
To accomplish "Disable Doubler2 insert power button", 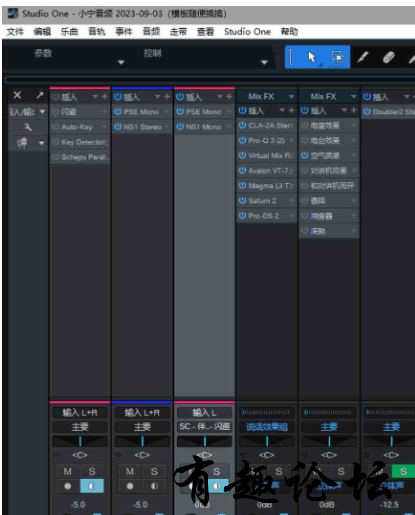I will (367, 112).
